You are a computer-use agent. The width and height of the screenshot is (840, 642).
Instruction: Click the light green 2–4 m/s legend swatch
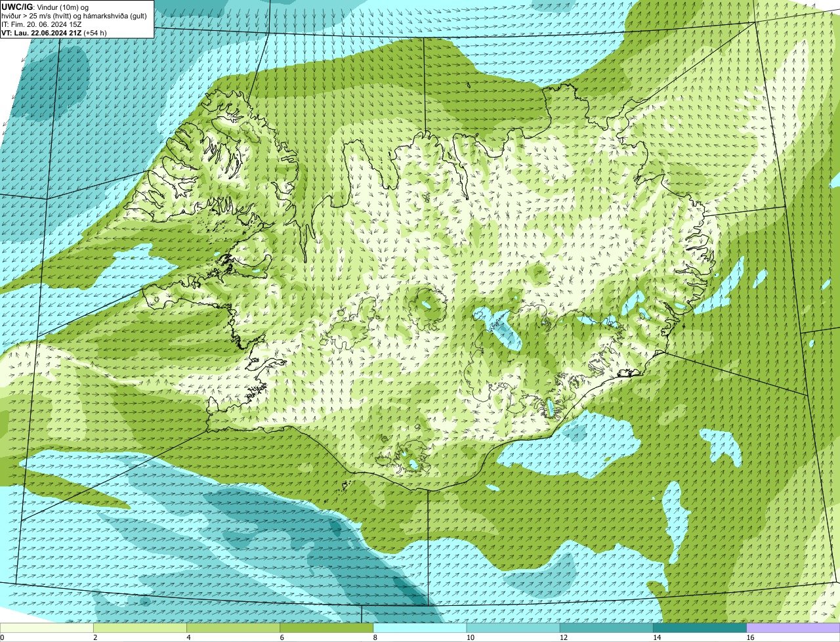pyautogui.click(x=140, y=628)
